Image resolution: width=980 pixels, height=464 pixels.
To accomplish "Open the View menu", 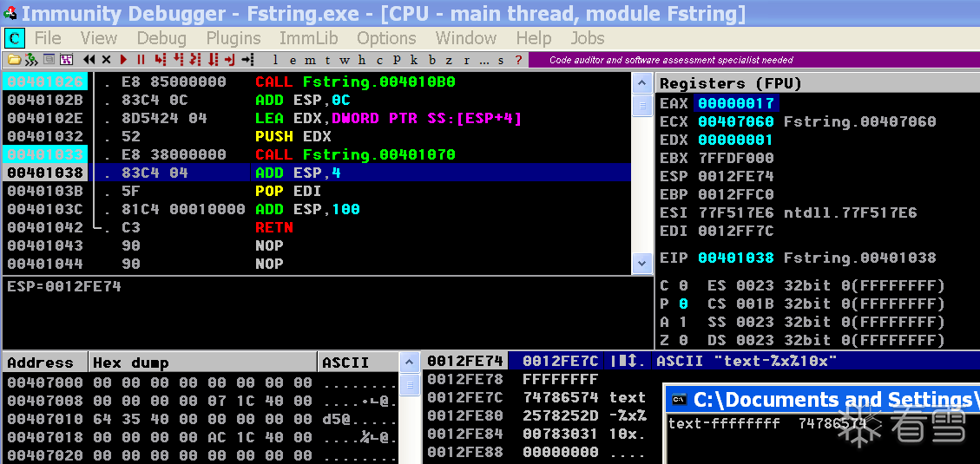I will click(x=99, y=38).
